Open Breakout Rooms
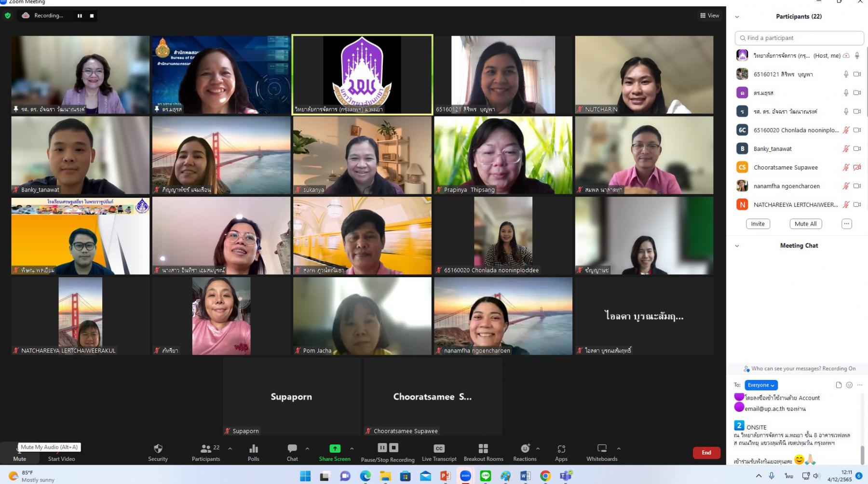The width and height of the screenshot is (868, 484). tap(483, 449)
